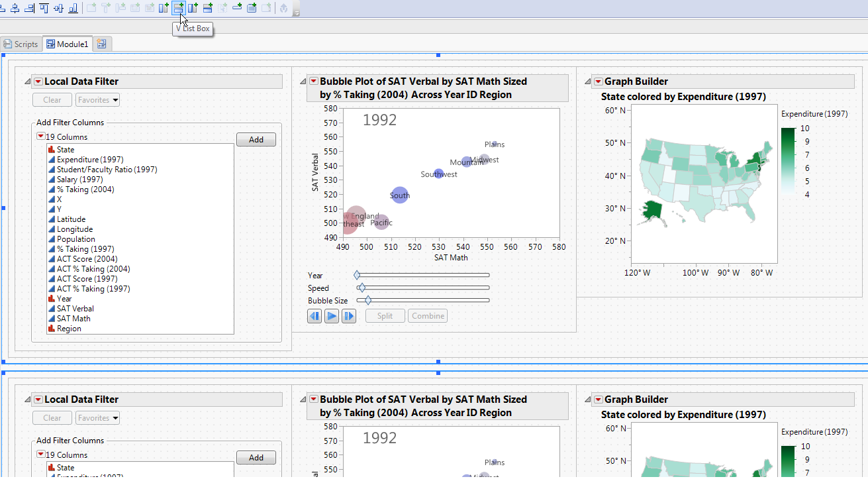This screenshot has height=481, width=868.
Task: Click the new module icon beside Module1 tab
Action: 101,44
